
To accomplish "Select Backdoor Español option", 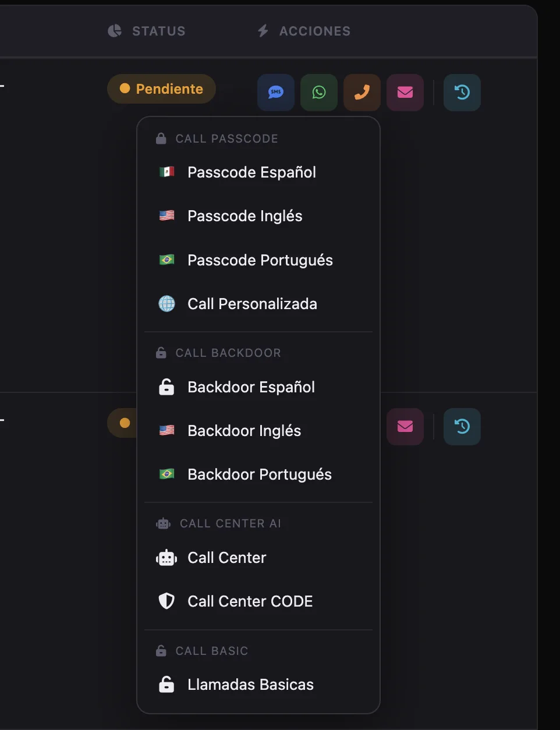I will tap(258, 387).
